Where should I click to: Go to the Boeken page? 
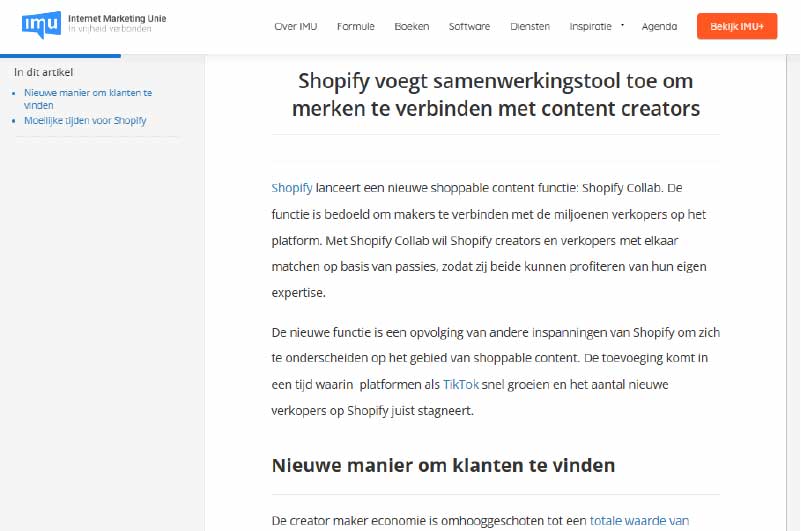(x=412, y=27)
